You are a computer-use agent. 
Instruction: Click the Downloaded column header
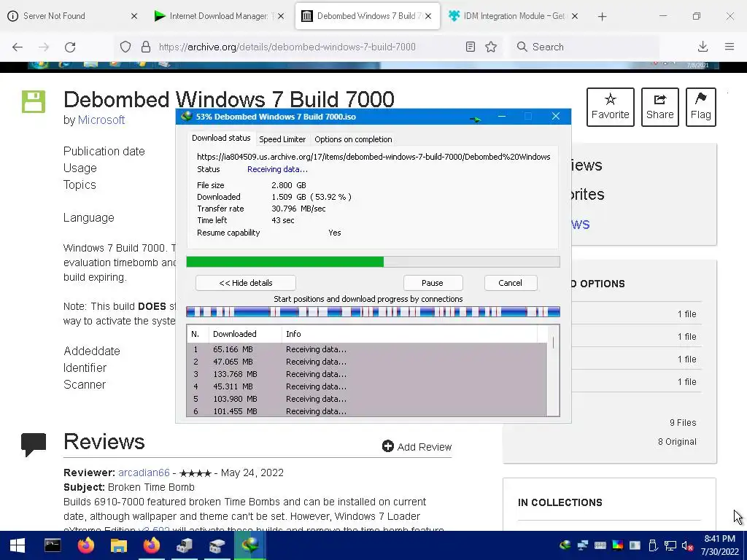(x=245, y=334)
